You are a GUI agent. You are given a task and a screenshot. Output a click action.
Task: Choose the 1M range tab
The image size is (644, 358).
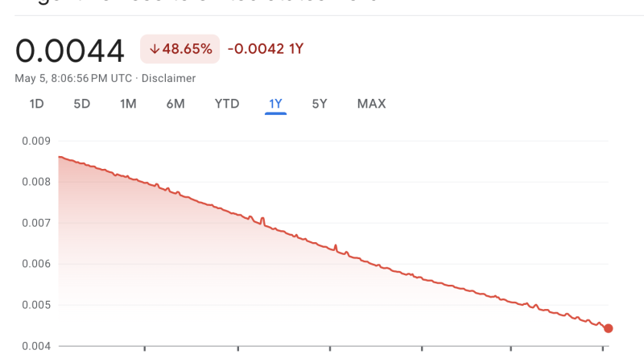[128, 104]
